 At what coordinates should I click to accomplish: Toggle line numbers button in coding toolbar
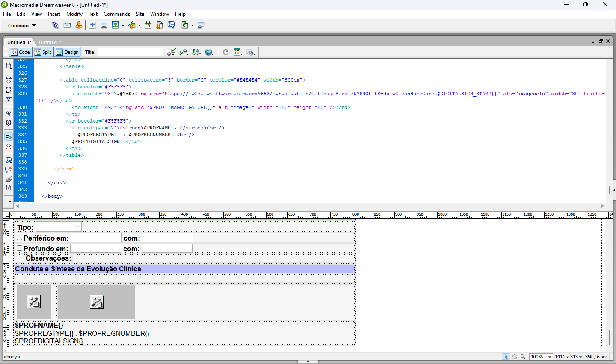click(9, 137)
